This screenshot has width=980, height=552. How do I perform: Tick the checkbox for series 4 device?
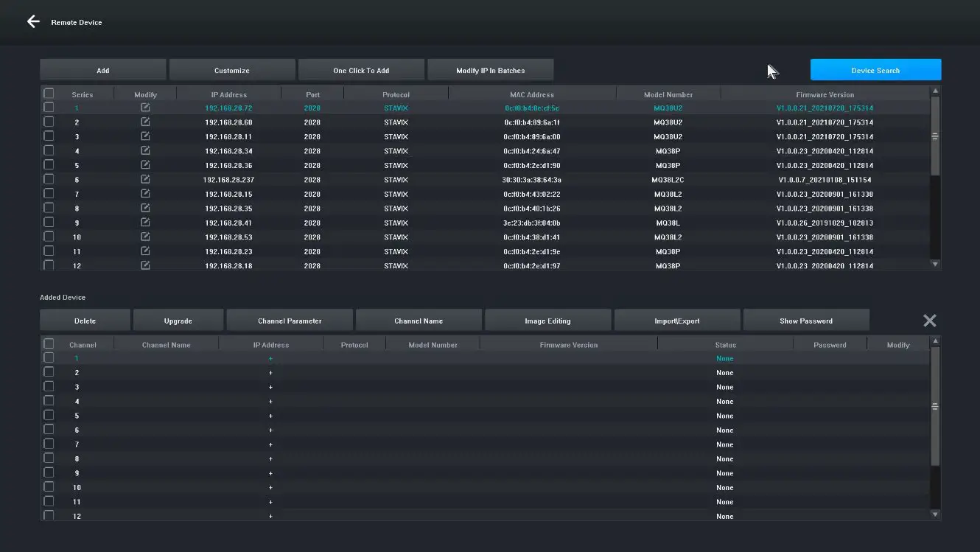click(x=49, y=150)
